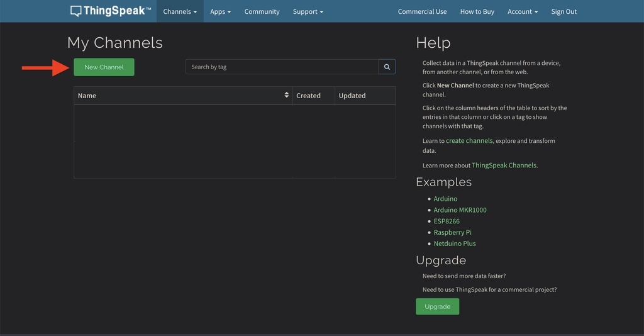Viewport: 644px width, 336px height.
Task: Open the ThingSpeak Channels link
Action: (x=504, y=165)
